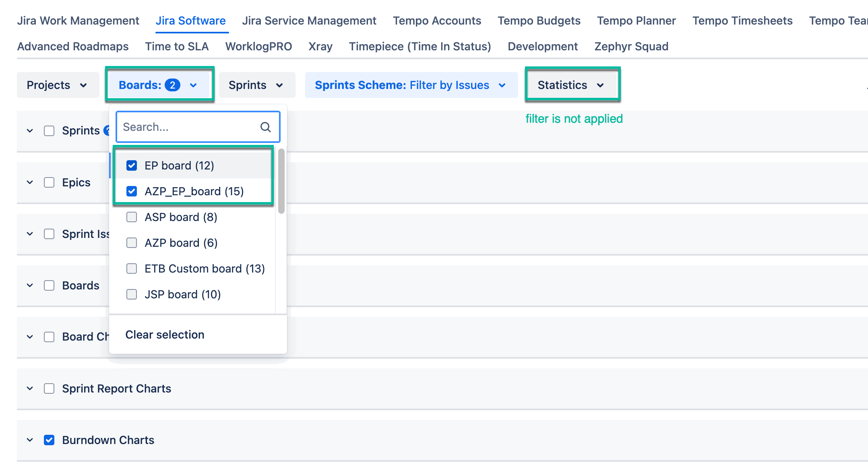Open the Statistics dropdown
868x471 pixels.
572,85
